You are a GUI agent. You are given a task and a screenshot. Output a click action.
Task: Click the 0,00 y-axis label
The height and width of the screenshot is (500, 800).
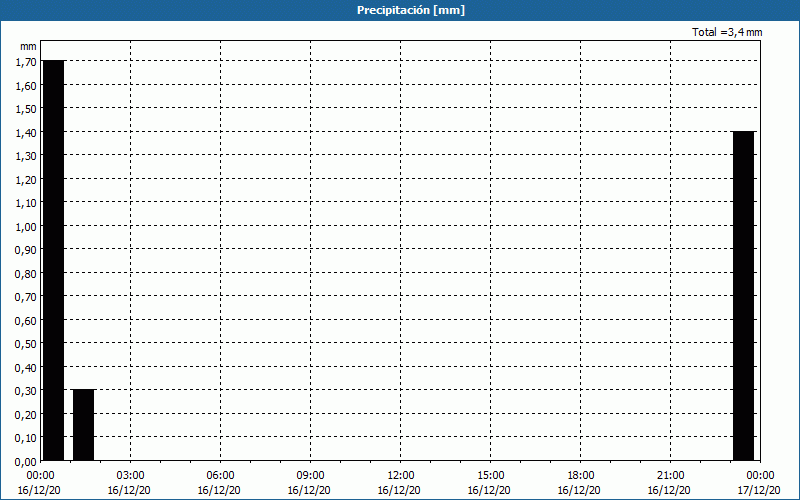(26, 462)
